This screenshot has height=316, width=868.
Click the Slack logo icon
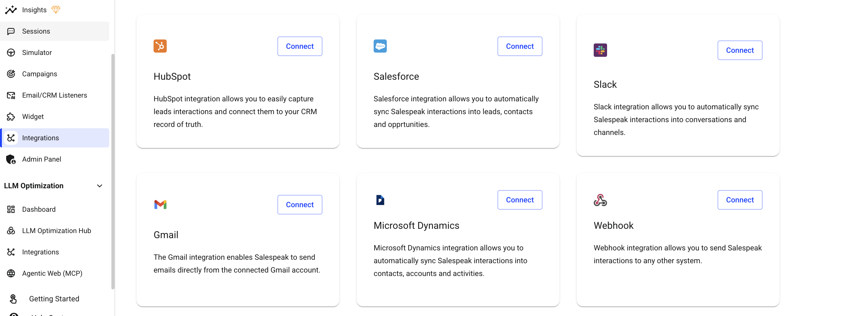pyautogui.click(x=600, y=50)
